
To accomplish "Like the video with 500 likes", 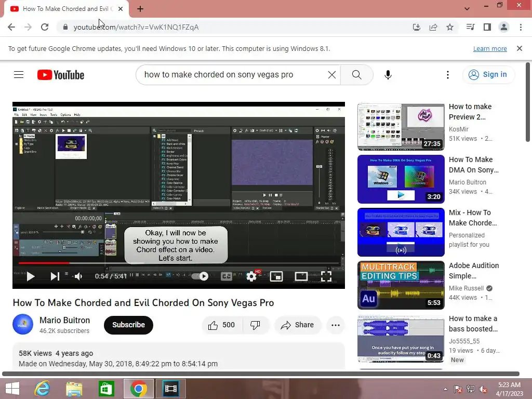I will [x=222, y=325].
